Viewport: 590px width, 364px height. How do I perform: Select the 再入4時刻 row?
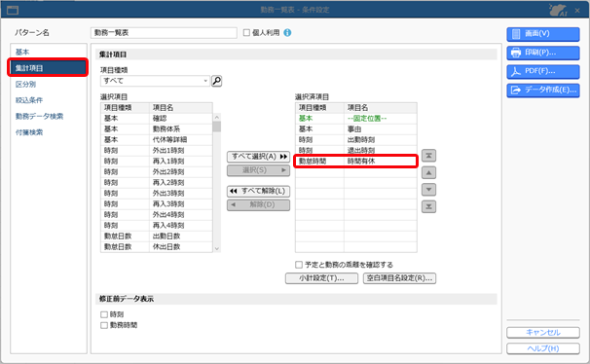[157, 226]
